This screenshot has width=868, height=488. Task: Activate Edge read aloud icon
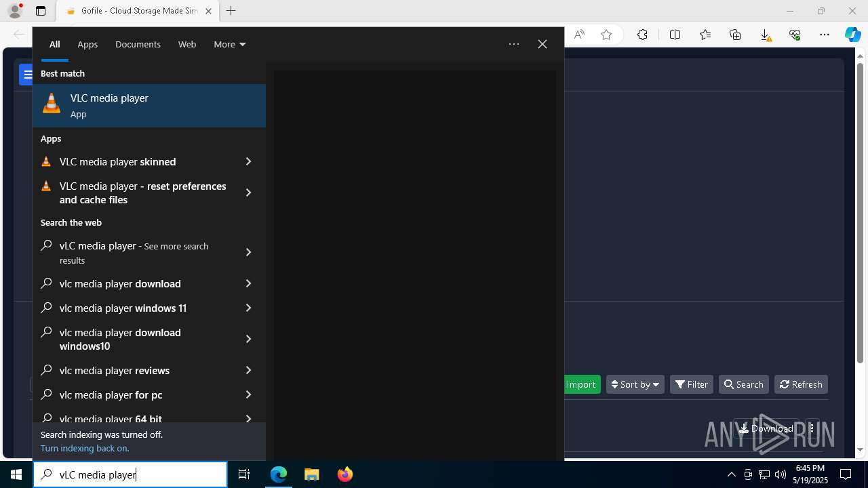coord(579,35)
